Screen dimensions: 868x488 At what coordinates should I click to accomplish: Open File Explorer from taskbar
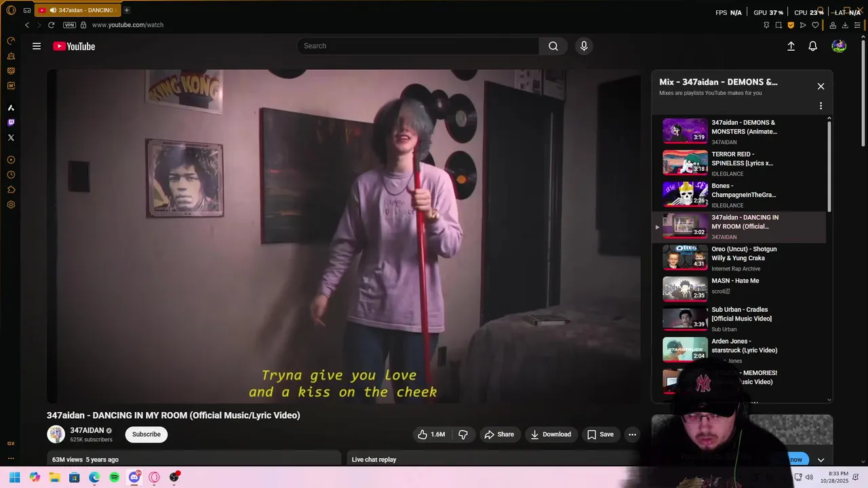pos(54,477)
